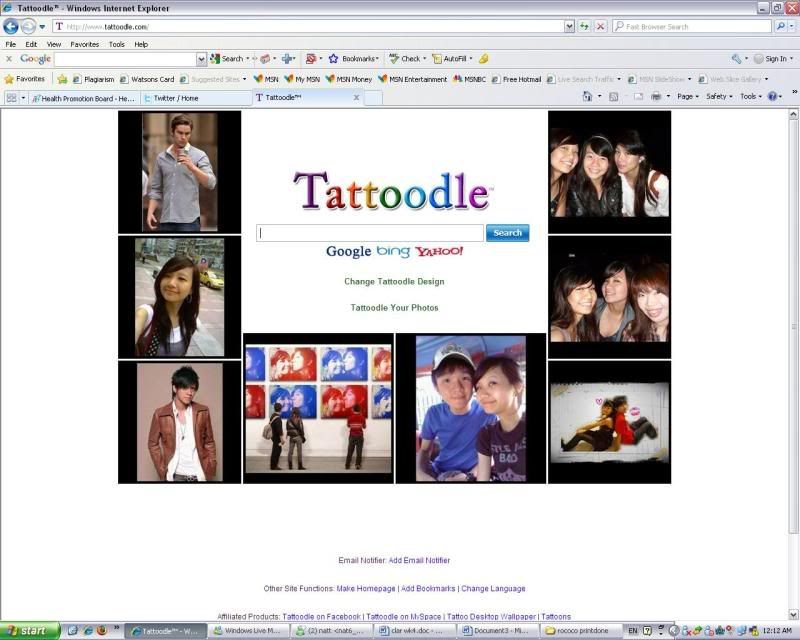Click the Help question mark icon
Screen dimensions: 800x640
pos(772,96)
